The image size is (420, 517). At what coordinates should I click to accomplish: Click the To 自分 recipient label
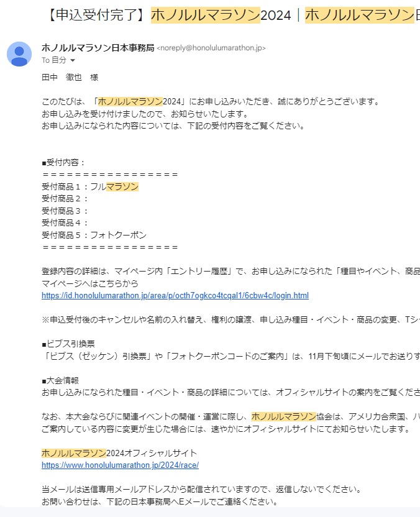point(53,61)
